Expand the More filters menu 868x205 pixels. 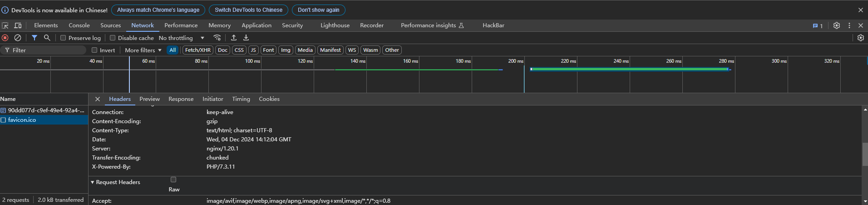pos(143,50)
